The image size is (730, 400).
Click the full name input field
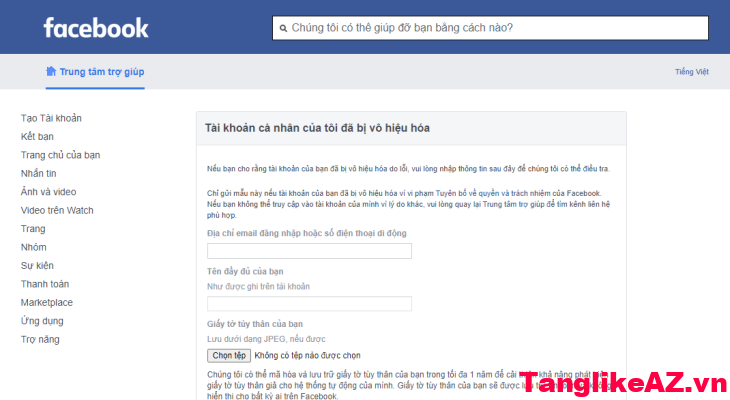pos(309,304)
